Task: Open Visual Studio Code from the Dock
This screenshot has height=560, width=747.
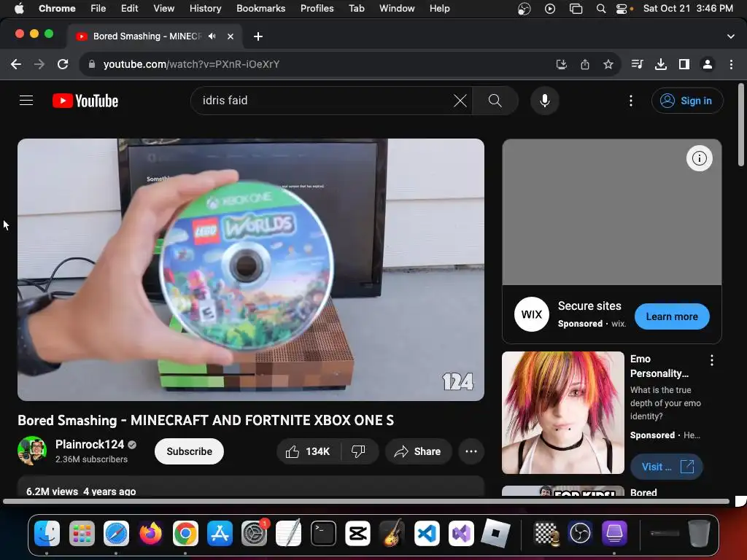Action: [x=426, y=533]
